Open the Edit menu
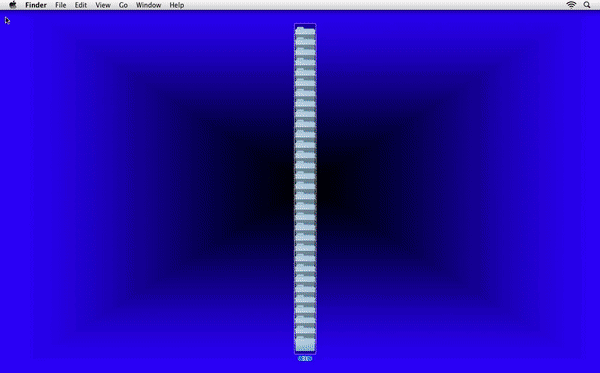Screen dimensions: 600x373 [81, 5]
